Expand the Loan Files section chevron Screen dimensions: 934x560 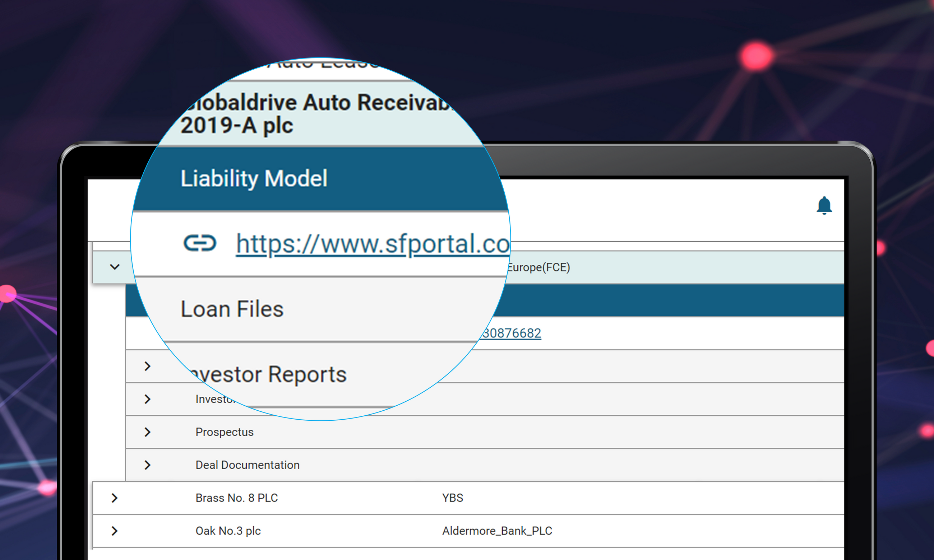(x=147, y=366)
